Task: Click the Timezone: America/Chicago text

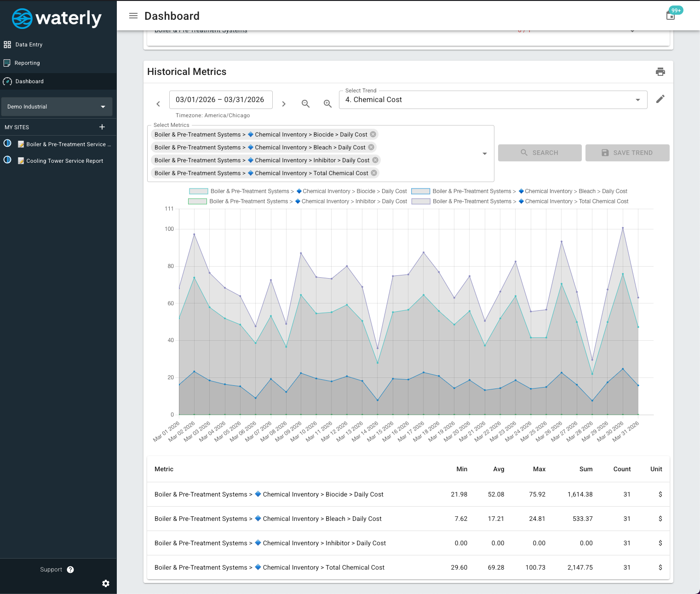Action: click(x=213, y=115)
